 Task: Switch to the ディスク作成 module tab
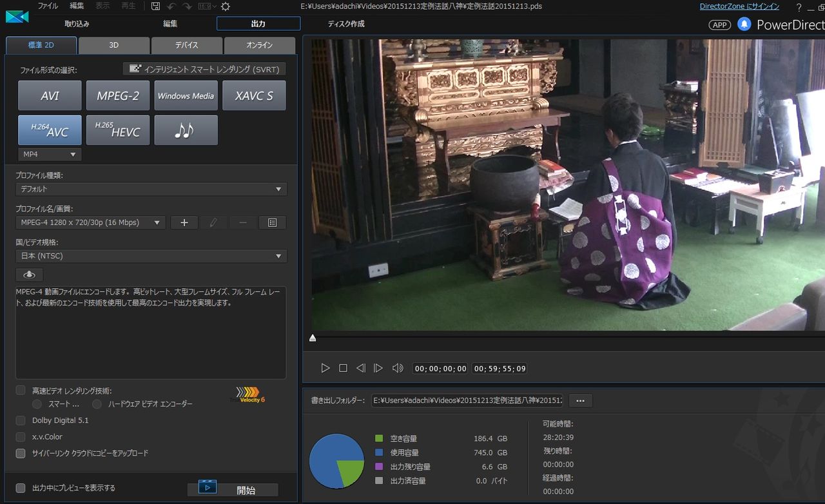tap(346, 24)
